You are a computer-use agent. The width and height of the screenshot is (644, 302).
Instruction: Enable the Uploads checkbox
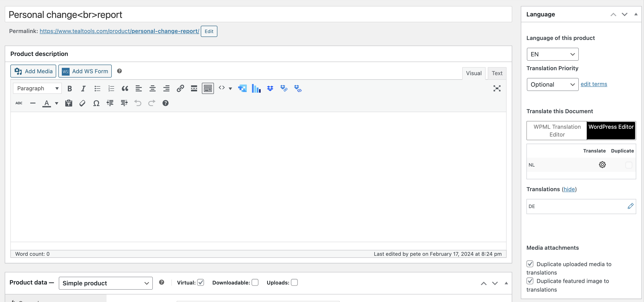(x=295, y=283)
